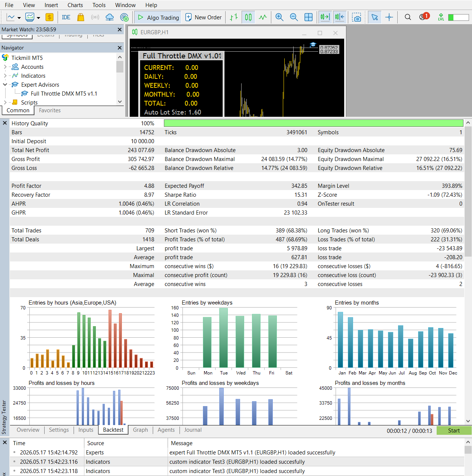Viewport: 472px width, 476px height.
Task: Click the green Start button
Action: pos(454,431)
